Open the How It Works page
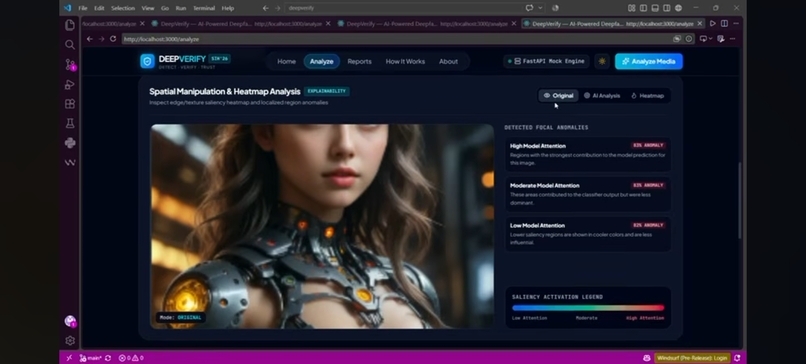Image resolution: width=806 pixels, height=364 pixels. (405, 61)
